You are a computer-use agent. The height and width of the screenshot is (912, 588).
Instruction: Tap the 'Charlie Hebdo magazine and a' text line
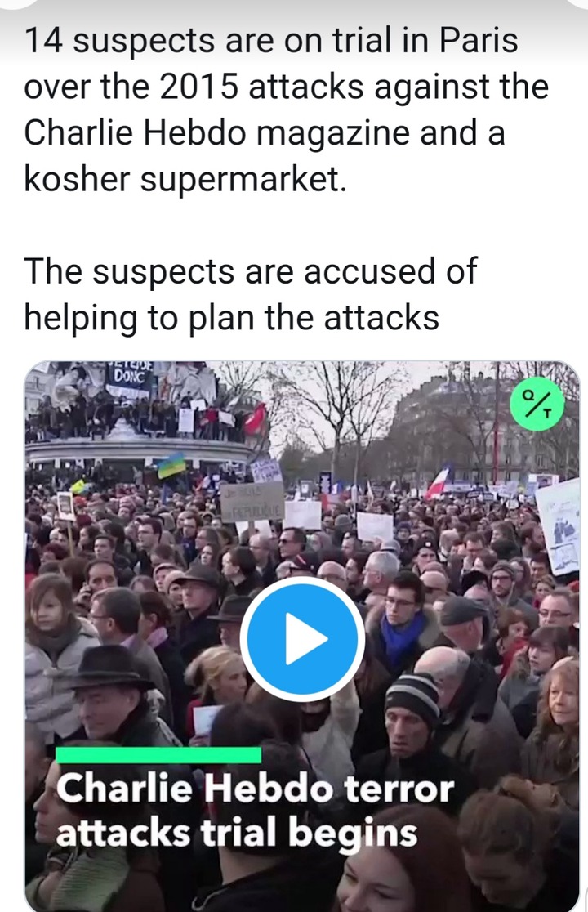point(265,132)
